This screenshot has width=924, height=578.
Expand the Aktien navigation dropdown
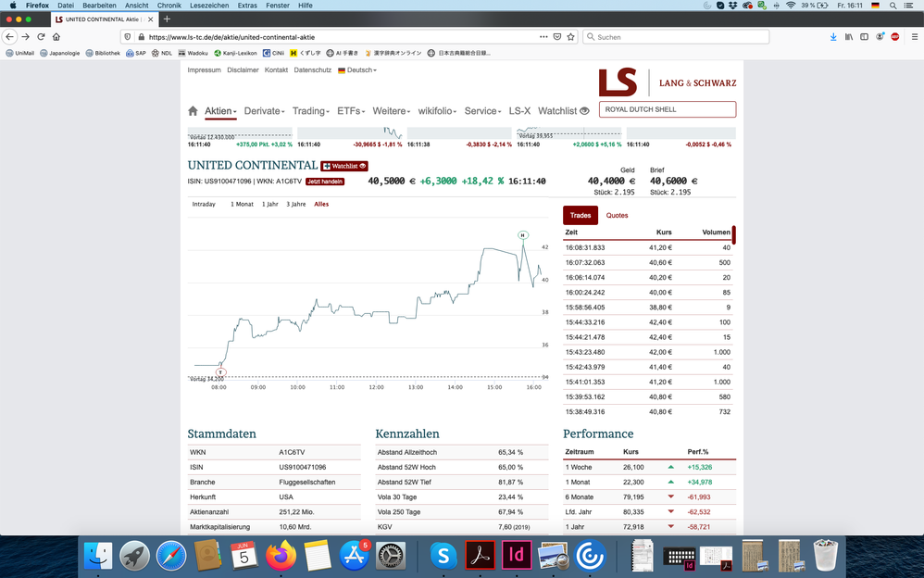(x=220, y=111)
